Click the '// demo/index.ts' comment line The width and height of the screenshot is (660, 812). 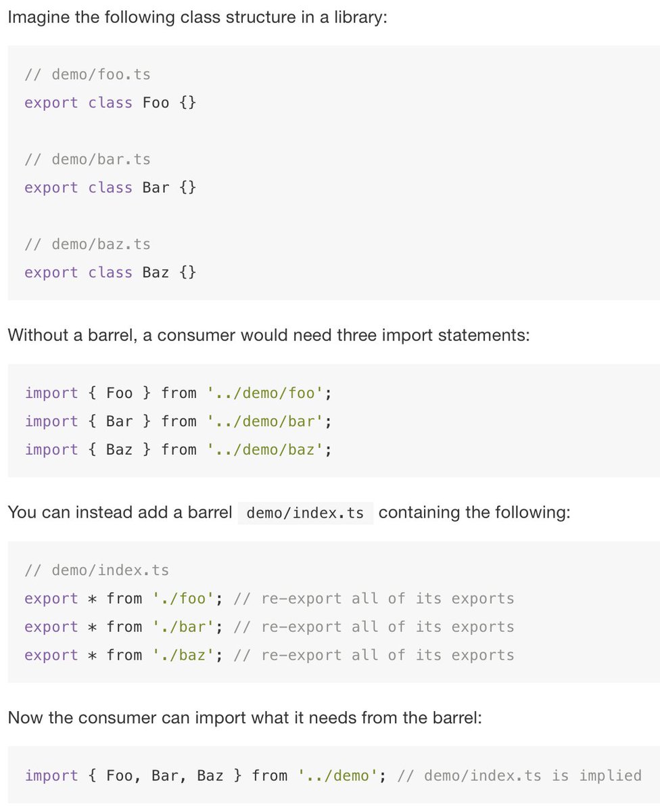click(x=97, y=570)
